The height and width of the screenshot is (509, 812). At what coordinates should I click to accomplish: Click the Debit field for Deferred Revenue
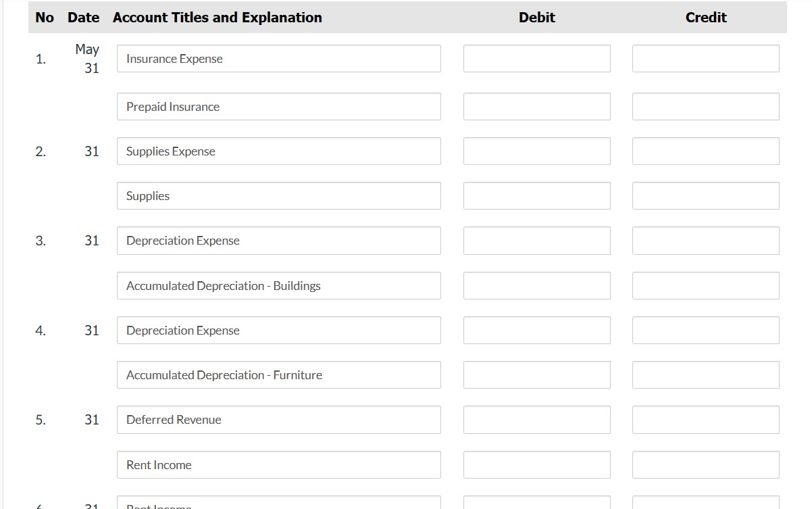point(537,420)
